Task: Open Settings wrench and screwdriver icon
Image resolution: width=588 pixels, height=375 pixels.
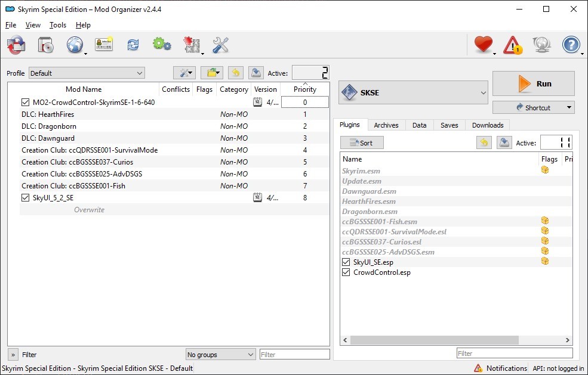Action: coord(220,45)
